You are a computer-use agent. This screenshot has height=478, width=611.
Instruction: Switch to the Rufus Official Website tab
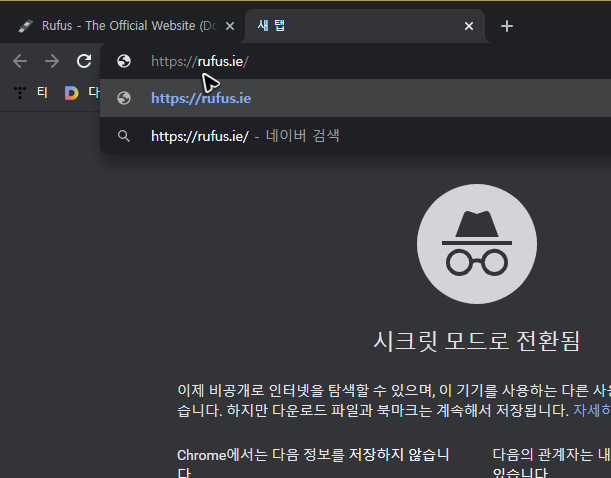tap(125, 26)
